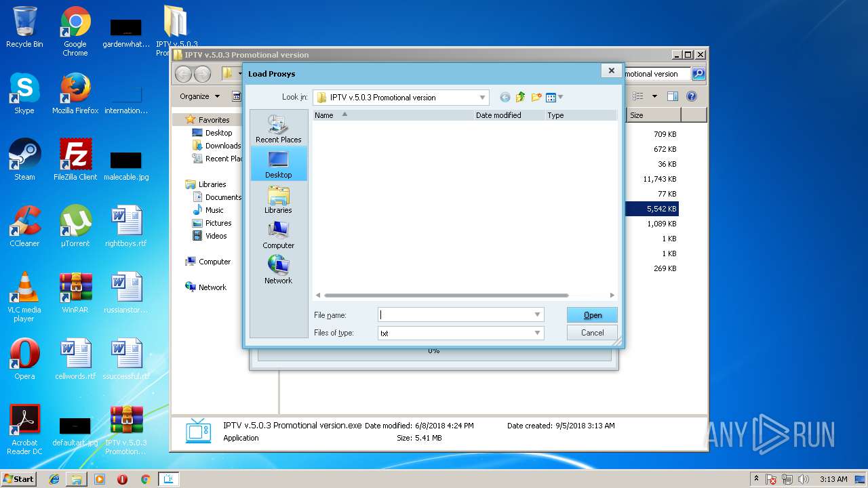Open Steam desktop shortcut
Viewport: 868px width, 488px height.
(x=24, y=160)
